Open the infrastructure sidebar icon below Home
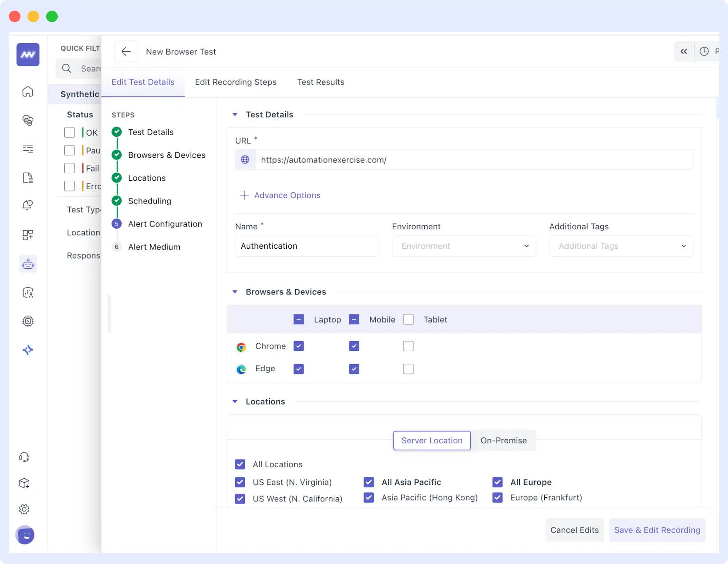 click(28, 120)
